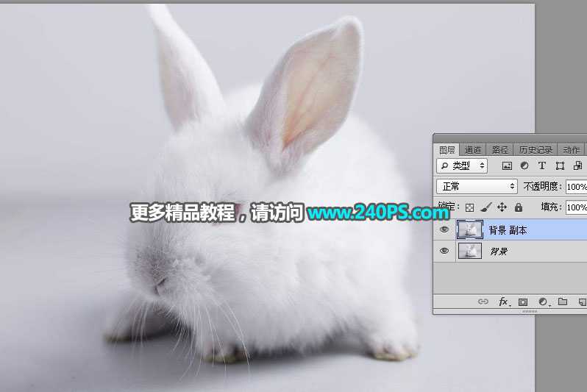Filter layers by type (T icon)
The image size is (587, 392).
tap(542, 166)
